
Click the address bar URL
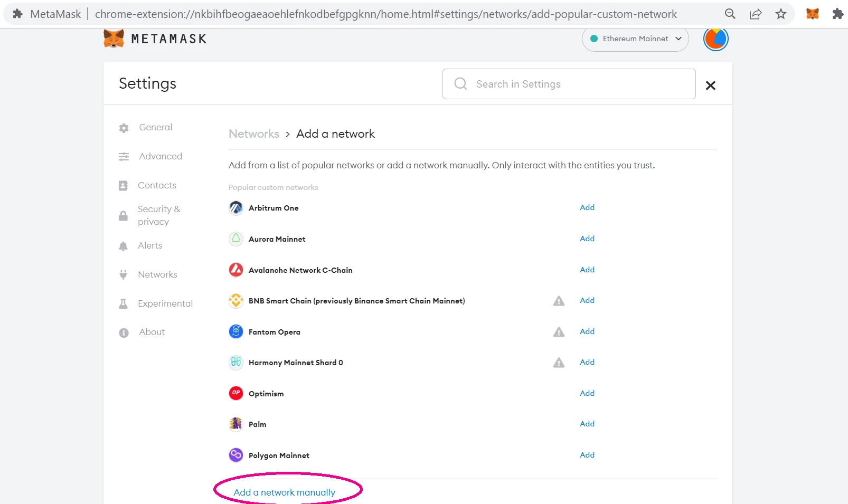[x=385, y=14]
